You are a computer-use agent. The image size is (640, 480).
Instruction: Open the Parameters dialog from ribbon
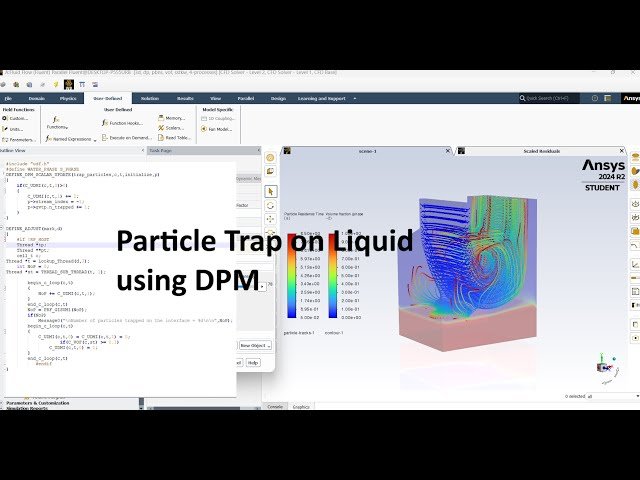[x=19, y=140]
